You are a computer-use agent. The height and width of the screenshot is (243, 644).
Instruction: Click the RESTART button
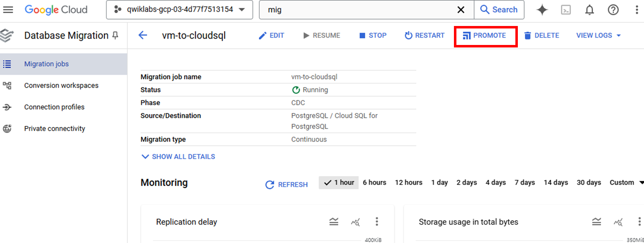pos(425,35)
